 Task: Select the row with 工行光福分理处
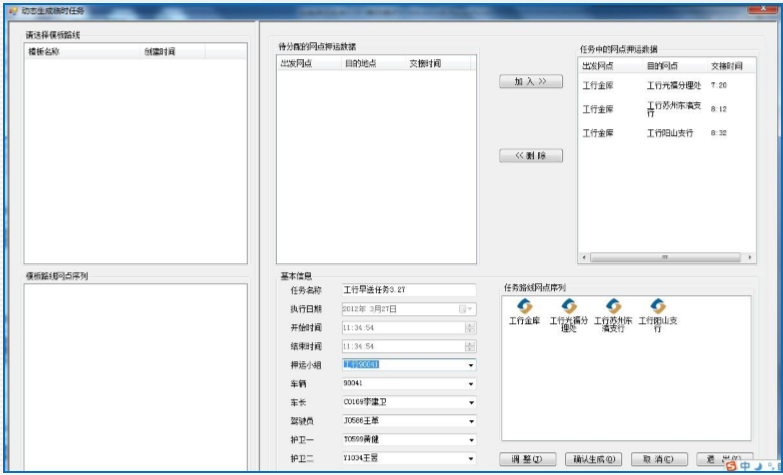click(x=667, y=85)
